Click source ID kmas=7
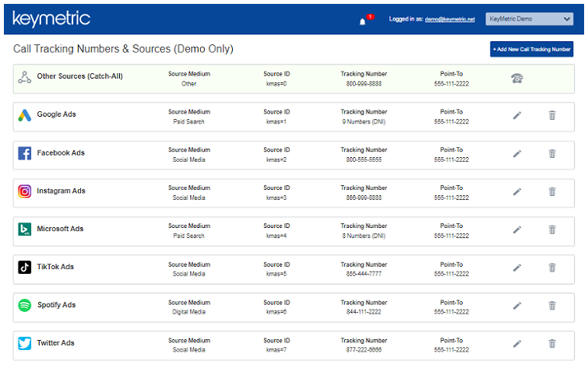Viewport: 588px width, 368px height. [x=276, y=349]
